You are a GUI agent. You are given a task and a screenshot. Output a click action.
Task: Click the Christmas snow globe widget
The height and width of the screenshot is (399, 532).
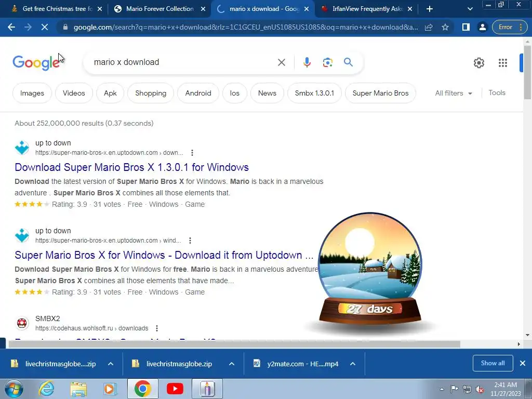(x=370, y=268)
